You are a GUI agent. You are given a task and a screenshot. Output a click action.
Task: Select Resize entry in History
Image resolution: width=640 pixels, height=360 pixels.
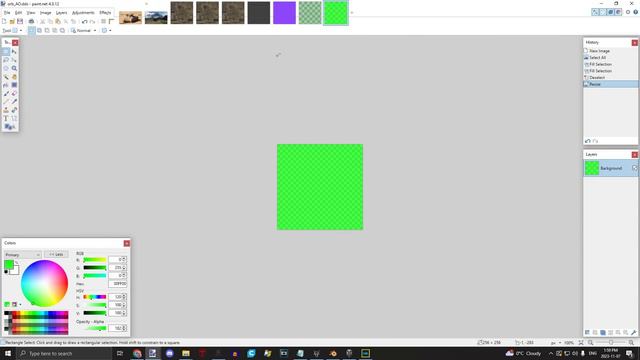pyautogui.click(x=611, y=84)
